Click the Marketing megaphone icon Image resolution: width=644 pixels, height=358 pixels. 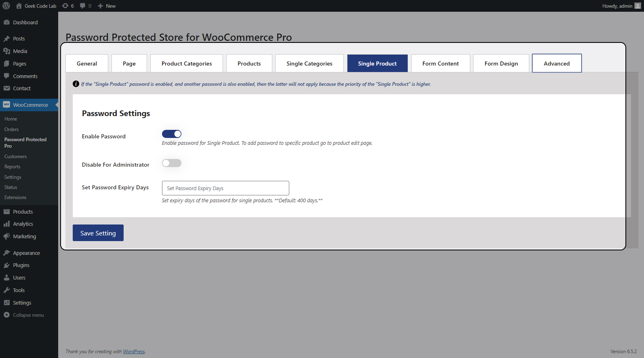[6, 236]
